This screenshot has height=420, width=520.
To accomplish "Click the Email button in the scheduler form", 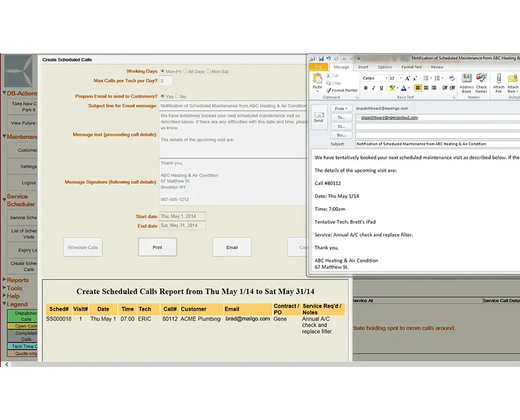I will pyautogui.click(x=232, y=247).
